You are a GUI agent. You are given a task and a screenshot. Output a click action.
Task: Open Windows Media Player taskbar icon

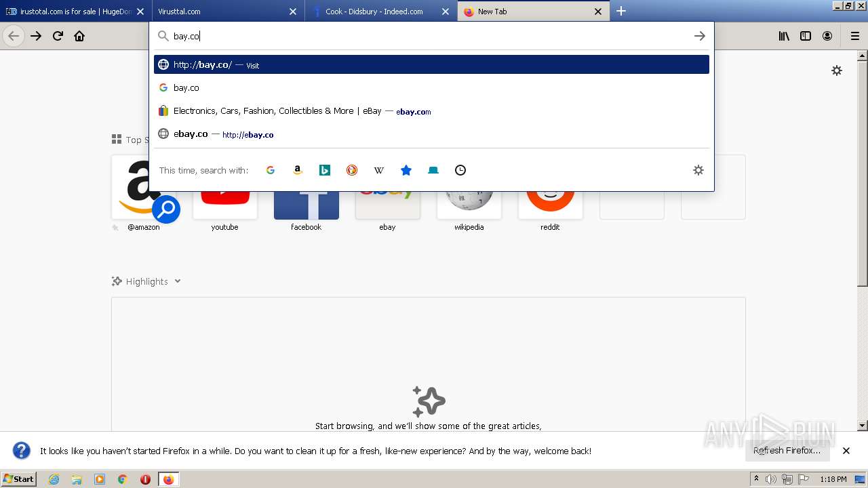click(x=100, y=479)
